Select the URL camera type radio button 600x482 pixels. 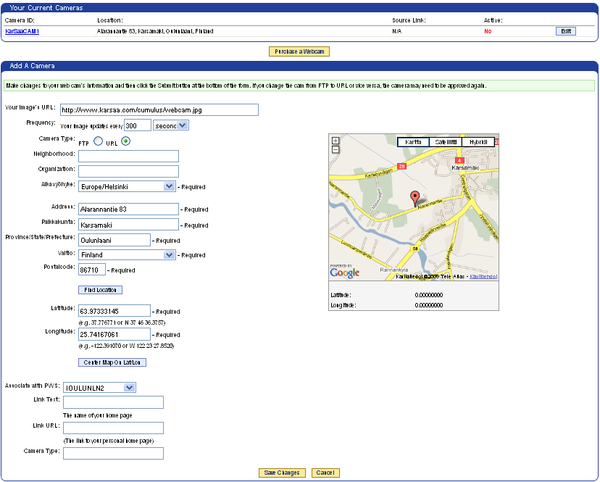(x=125, y=141)
